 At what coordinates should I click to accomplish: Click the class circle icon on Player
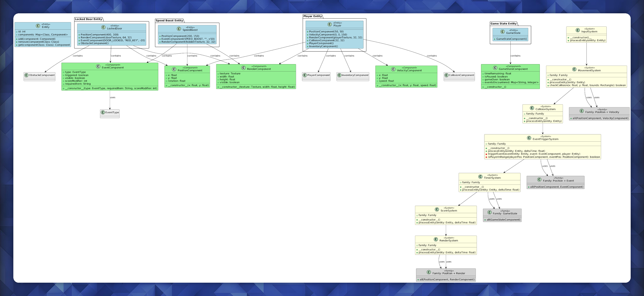pyautogui.click(x=329, y=25)
